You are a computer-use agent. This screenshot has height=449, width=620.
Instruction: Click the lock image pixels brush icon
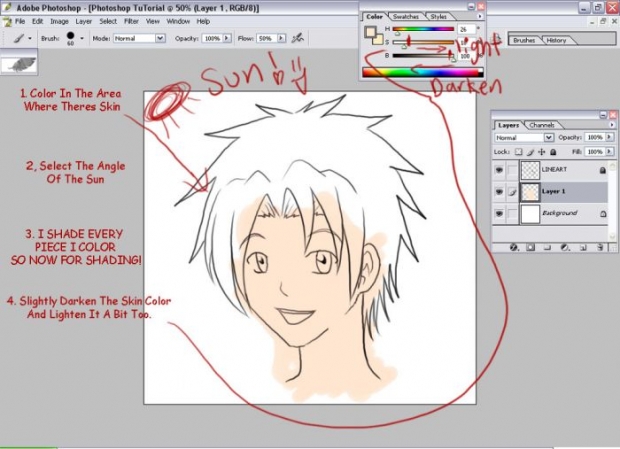530,152
